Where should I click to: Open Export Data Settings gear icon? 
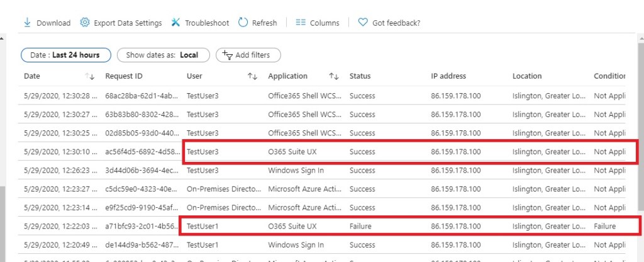85,23
